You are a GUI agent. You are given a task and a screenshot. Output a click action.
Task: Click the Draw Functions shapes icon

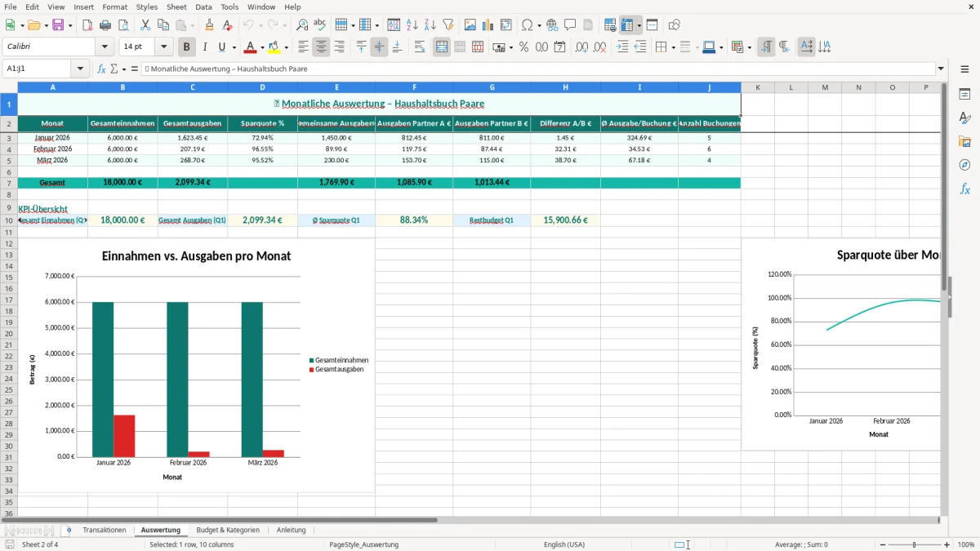point(675,25)
